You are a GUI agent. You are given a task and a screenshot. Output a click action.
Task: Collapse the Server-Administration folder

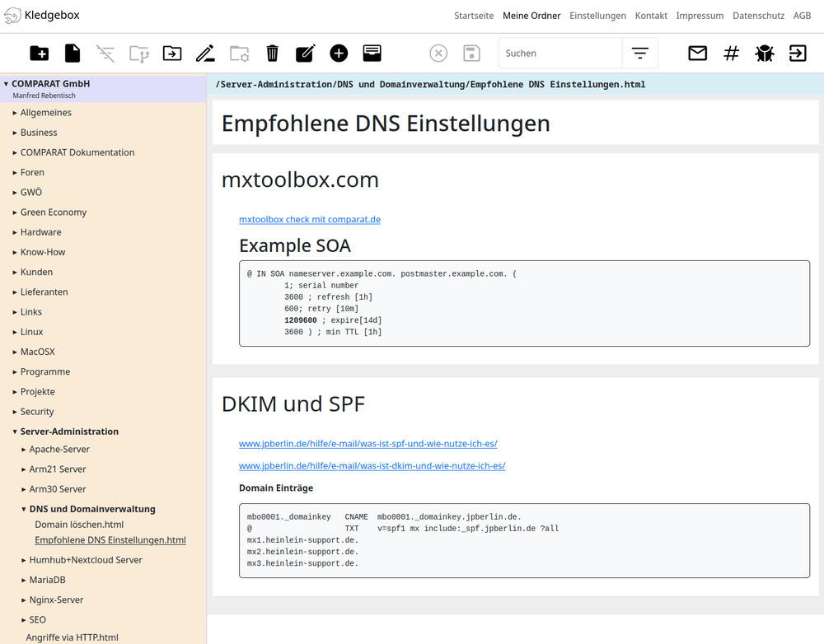[15, 432]
